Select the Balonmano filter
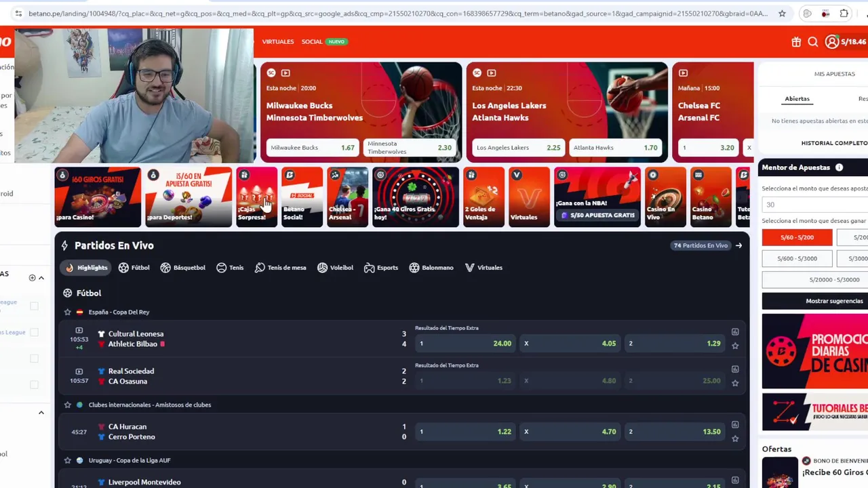 click(x=431, y=268)
